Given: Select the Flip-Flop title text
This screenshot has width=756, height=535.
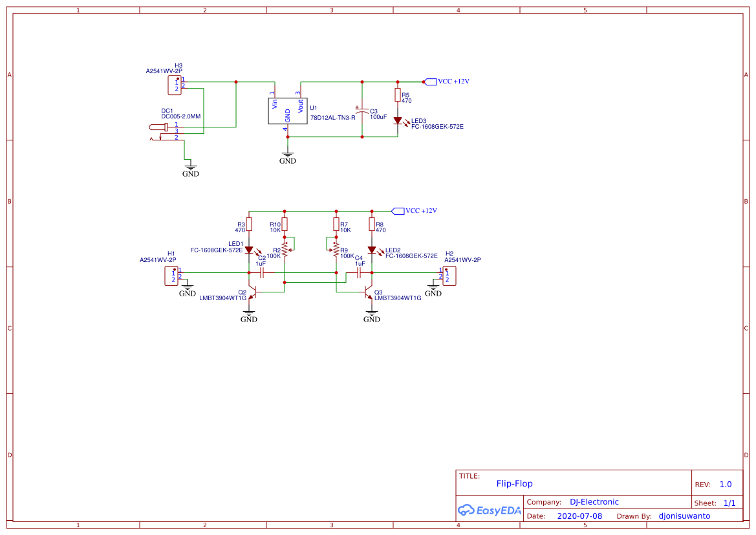Looking at the screenshot, I should click(515, 483).
